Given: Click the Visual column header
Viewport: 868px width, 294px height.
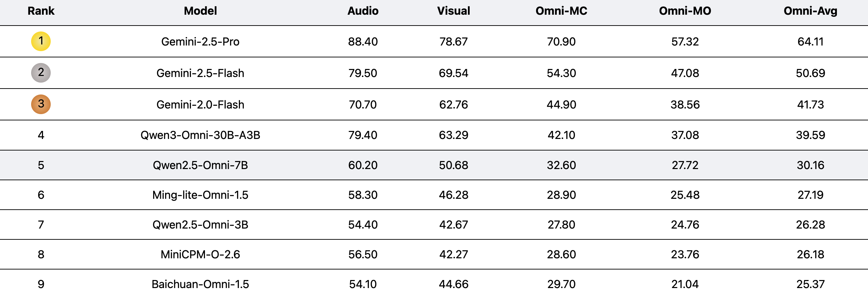Looking at the screenshot, I should pos(453,11).
